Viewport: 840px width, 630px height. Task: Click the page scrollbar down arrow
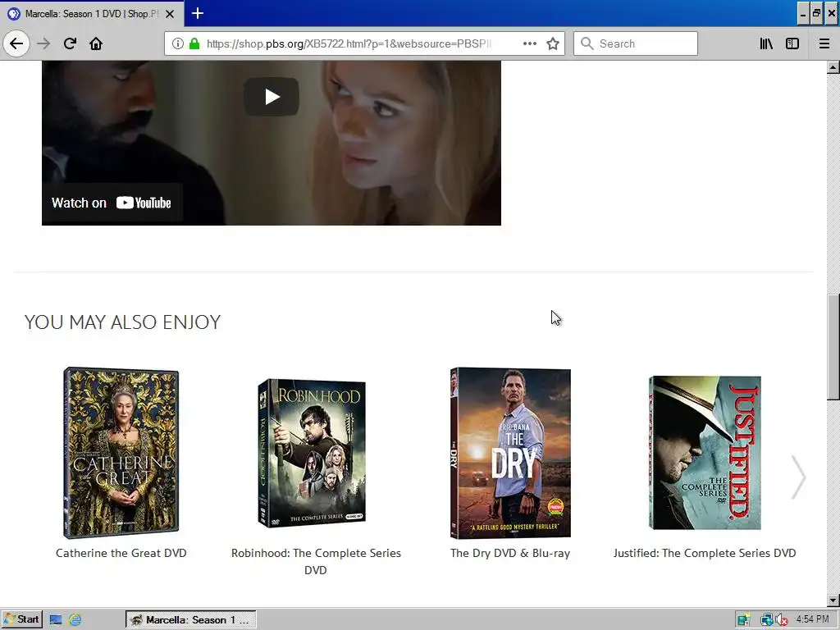coord(833,600)
